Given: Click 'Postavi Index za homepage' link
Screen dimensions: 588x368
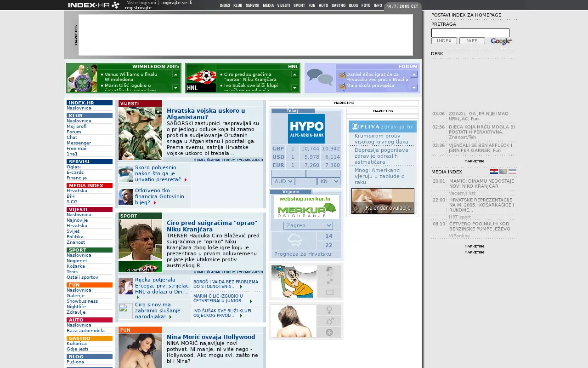Looking at the screenshot, I should [x=466, y=15].
